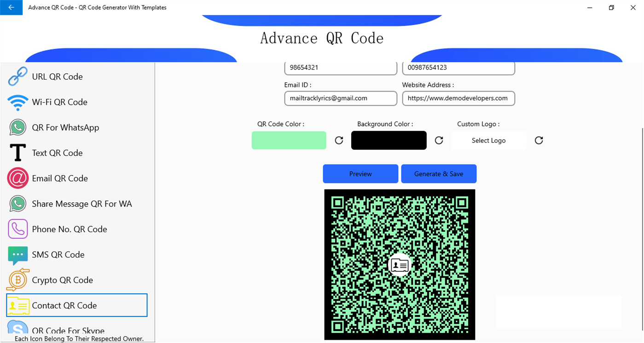Click the Email QR Code @ icon
This screenshot has width=644, height=343.
point(18,178)
